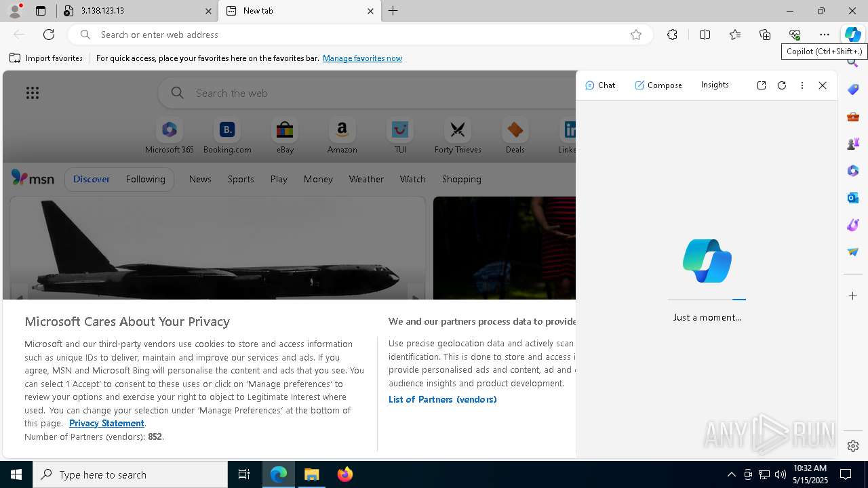
Task: Open the Shopping menu item
Action: pos(462,179)
